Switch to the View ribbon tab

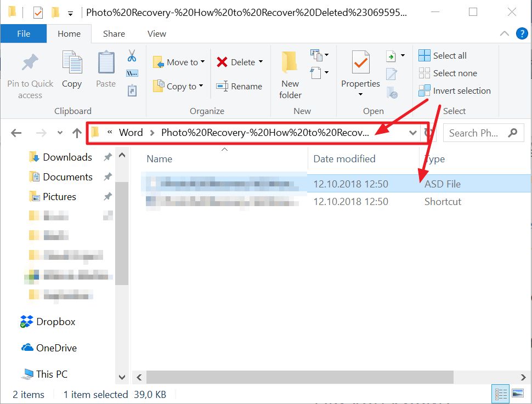[x=156, y=33]
